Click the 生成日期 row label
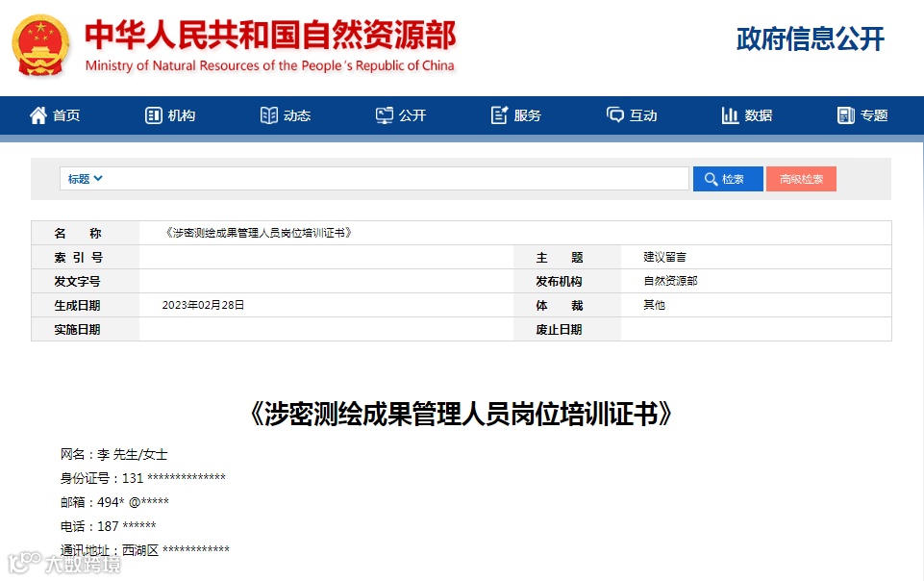The image size is (924, 581). tap(77, 306)
